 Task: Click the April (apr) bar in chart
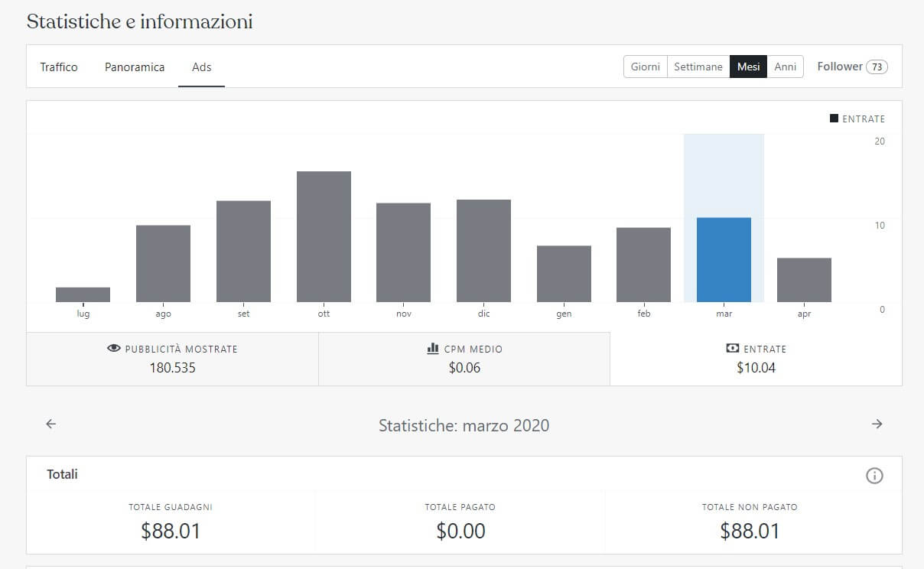click(804, 280)
